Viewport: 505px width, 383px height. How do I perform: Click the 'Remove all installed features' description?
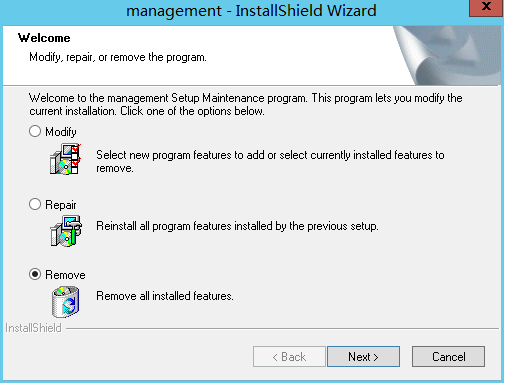165,296
